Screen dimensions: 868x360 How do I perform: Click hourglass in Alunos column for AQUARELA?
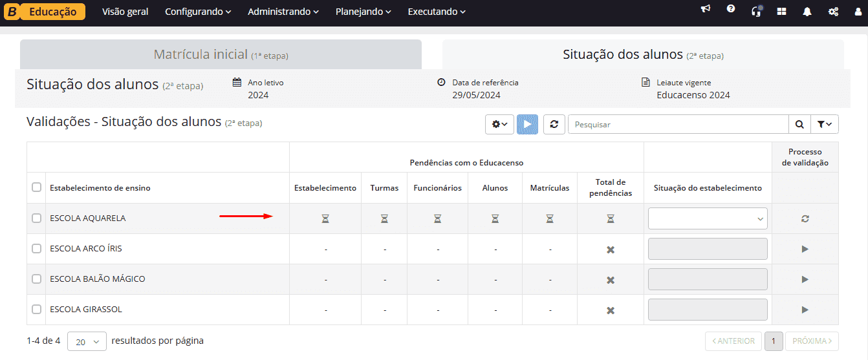click(495, 219)
